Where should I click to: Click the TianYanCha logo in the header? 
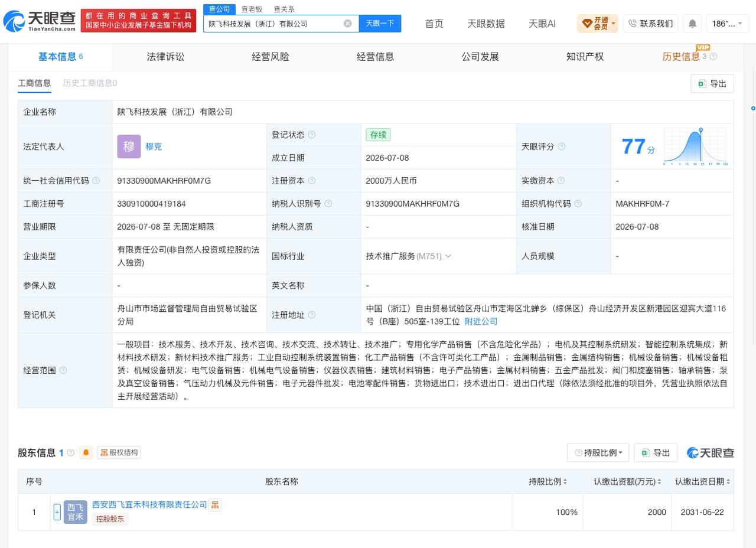coord(39,21)
